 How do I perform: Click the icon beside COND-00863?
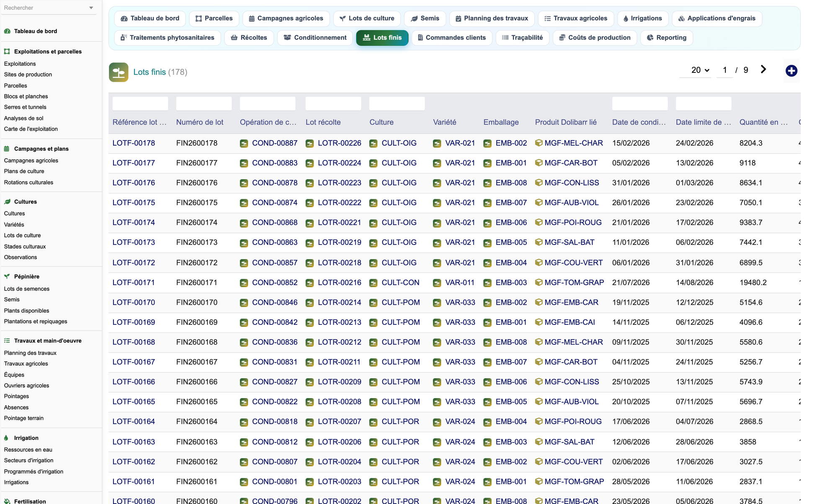click(x=244, y=243)
